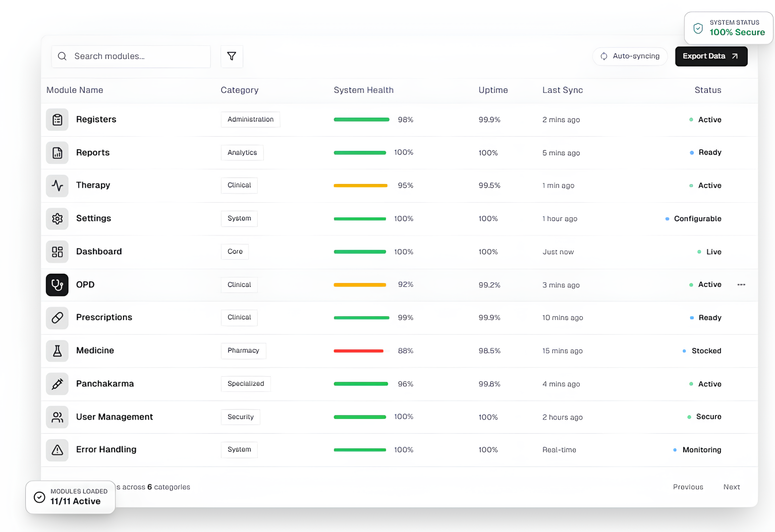The height and width of the screenshot is (532, 775).
Task: Open the OPD row overflow menu
Action: point(741,285)
